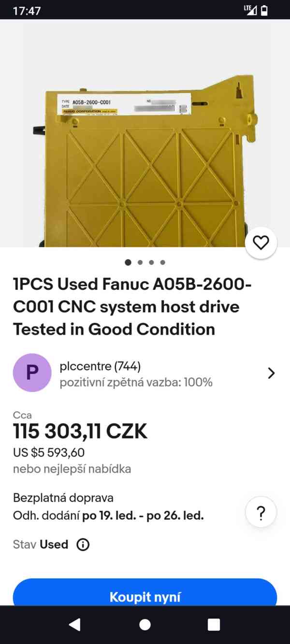Jump to the fourth image dot
Image resolution: width=290 pixels, height=644 pixels.
tap(163, 262)
